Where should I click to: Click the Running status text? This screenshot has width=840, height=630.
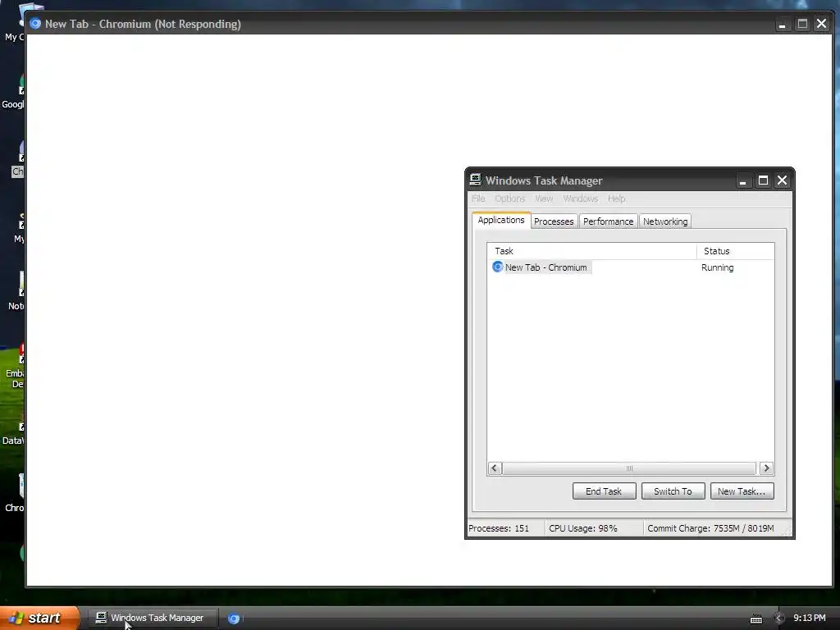[x=717, y=267]
